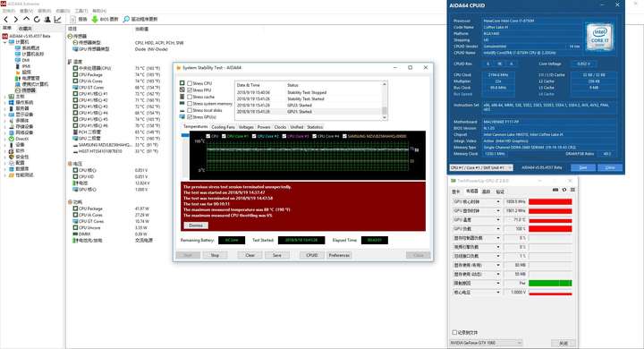This screenshot has width=644, height=349.
Task: Dismiss the red stress test warning
Action: pyautogui.click(x=196, y=226)
